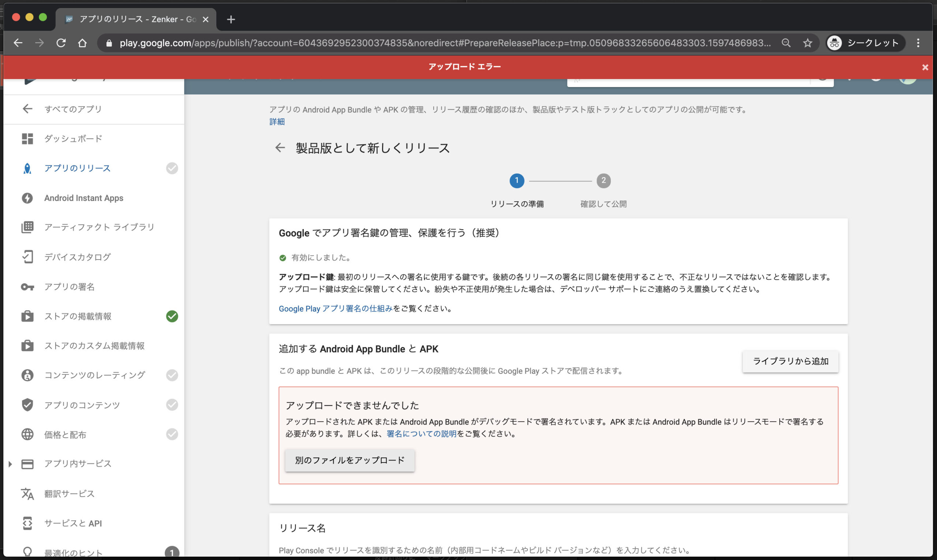Dismiss the アップロード エラー red banner
937x560 pixels.
pos(925,67)
